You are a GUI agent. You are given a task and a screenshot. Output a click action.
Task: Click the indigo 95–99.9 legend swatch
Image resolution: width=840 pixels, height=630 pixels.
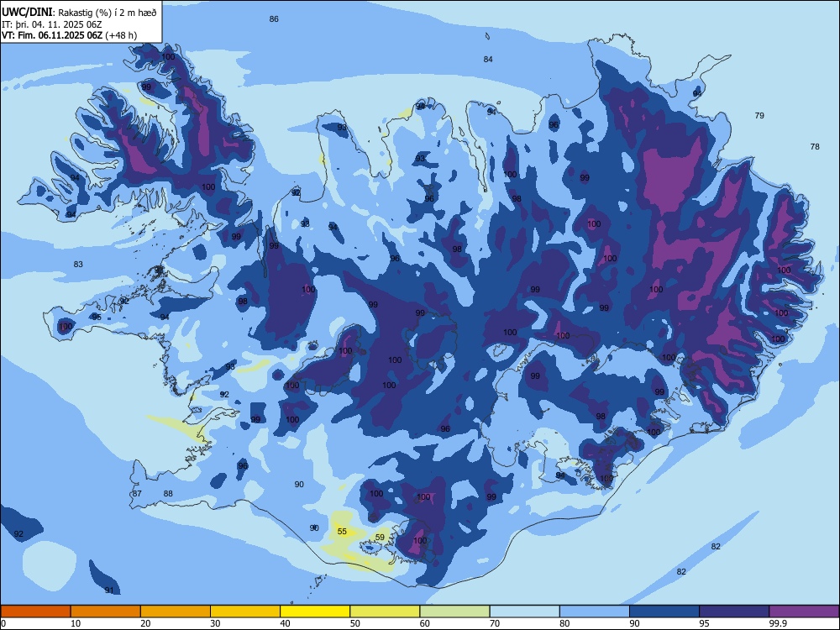(734, 612)
